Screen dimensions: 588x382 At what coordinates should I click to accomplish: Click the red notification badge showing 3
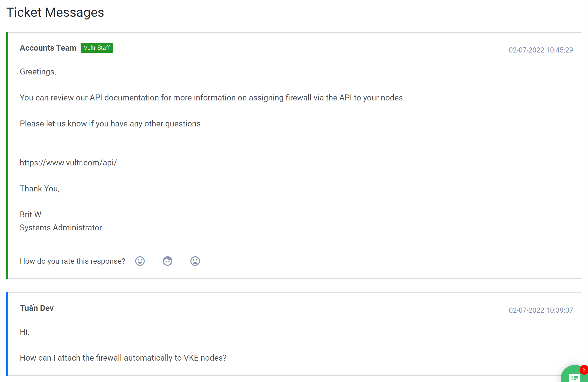click(584, 370)
